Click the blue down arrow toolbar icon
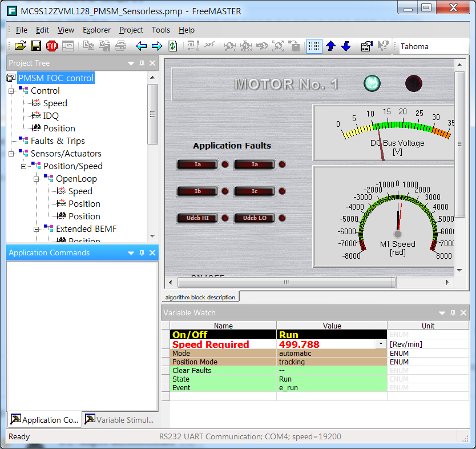 click(x=345, y=46)
